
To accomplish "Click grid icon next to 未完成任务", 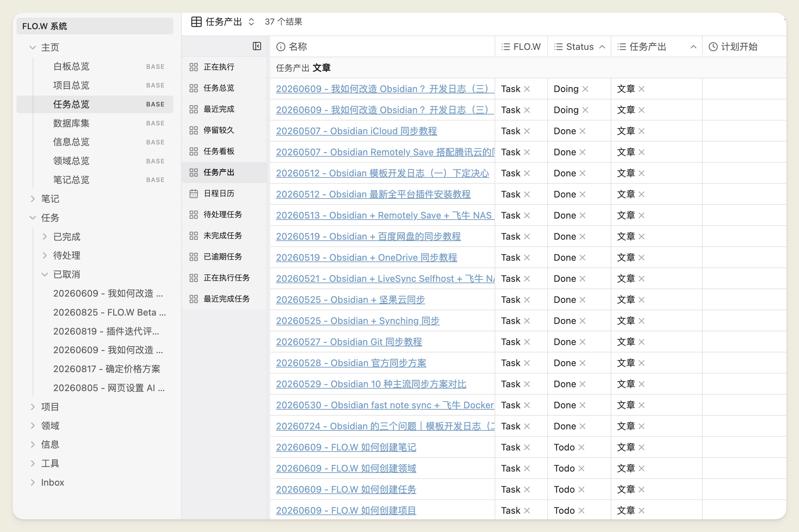I will (194, 236).
